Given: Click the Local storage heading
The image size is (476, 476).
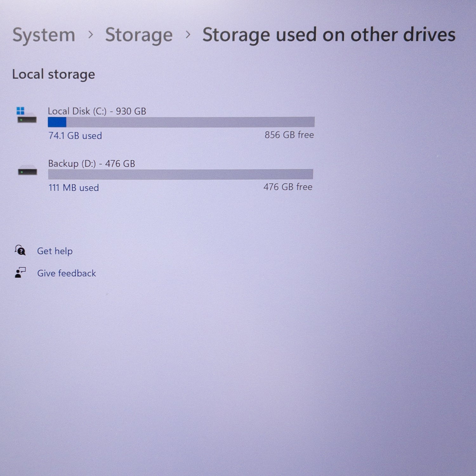Looking at the screenshot, I should (54, 75).
